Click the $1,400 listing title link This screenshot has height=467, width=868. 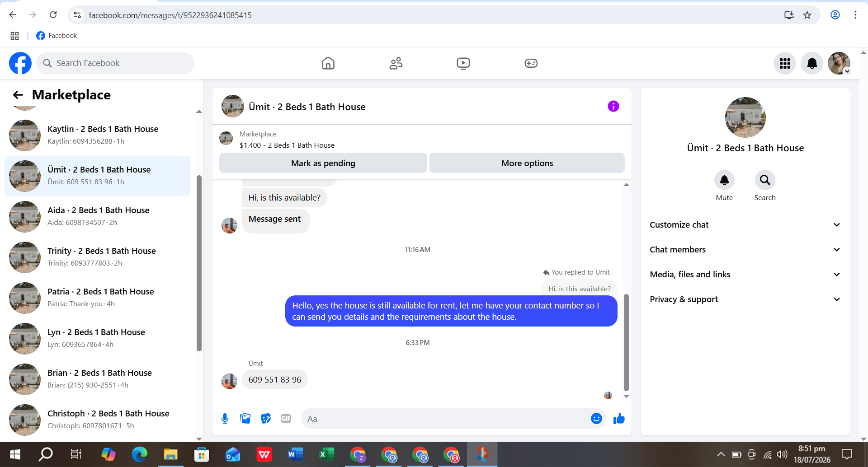287,145
